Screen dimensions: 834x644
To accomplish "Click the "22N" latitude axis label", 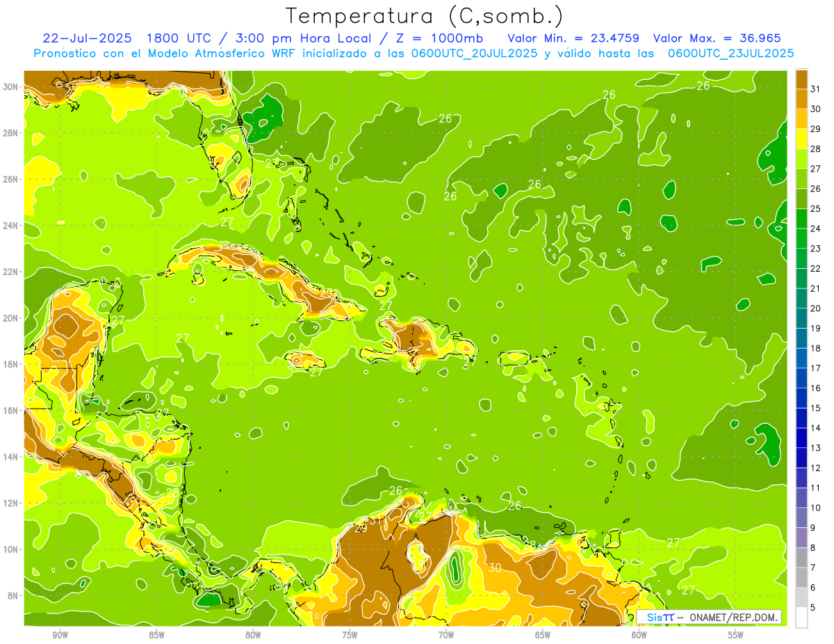I will [12, 272].
